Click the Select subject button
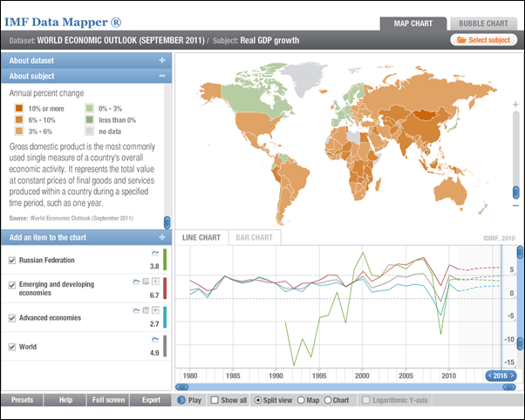Viewport: 525px width, 420px height. click(483, 40)
